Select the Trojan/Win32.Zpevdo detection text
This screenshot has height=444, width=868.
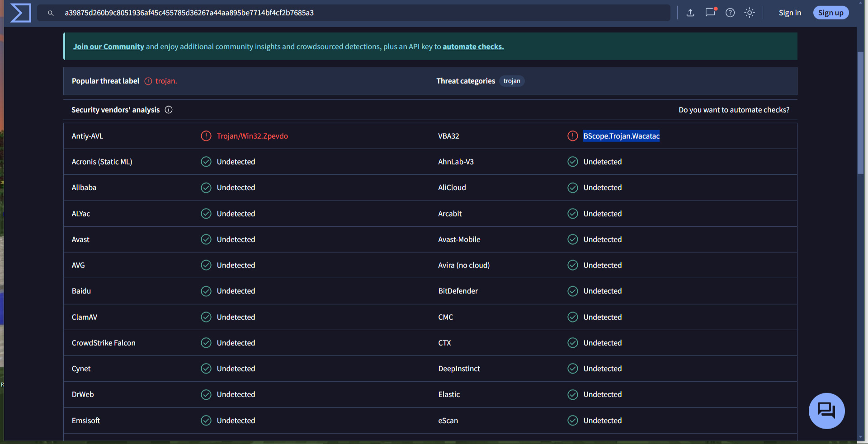(252, 136)
